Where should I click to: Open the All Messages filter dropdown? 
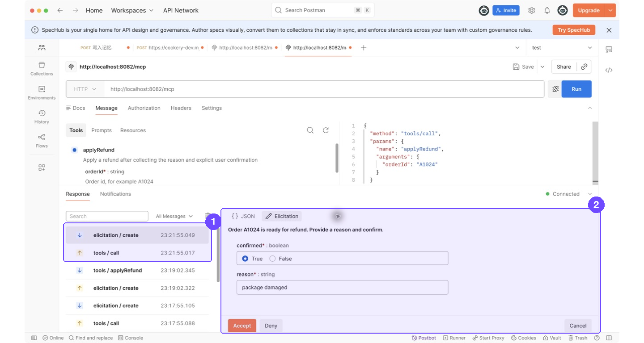click(174, 216)
